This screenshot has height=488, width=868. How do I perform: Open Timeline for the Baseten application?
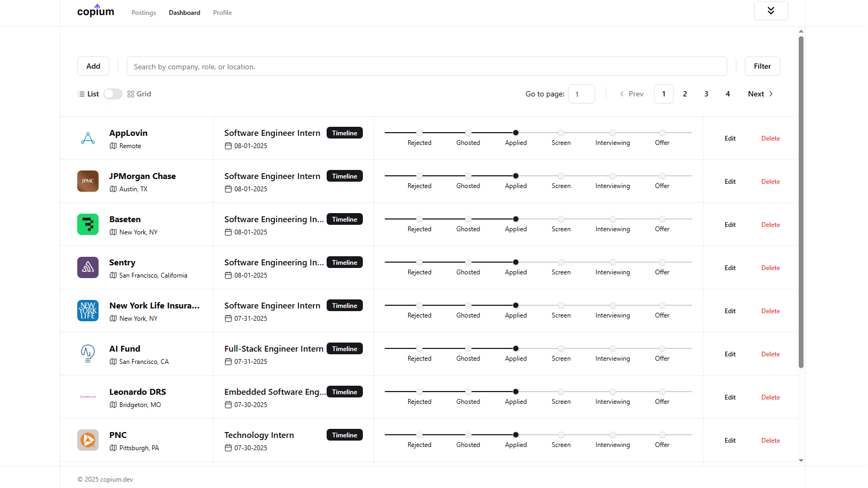(344, 219)
